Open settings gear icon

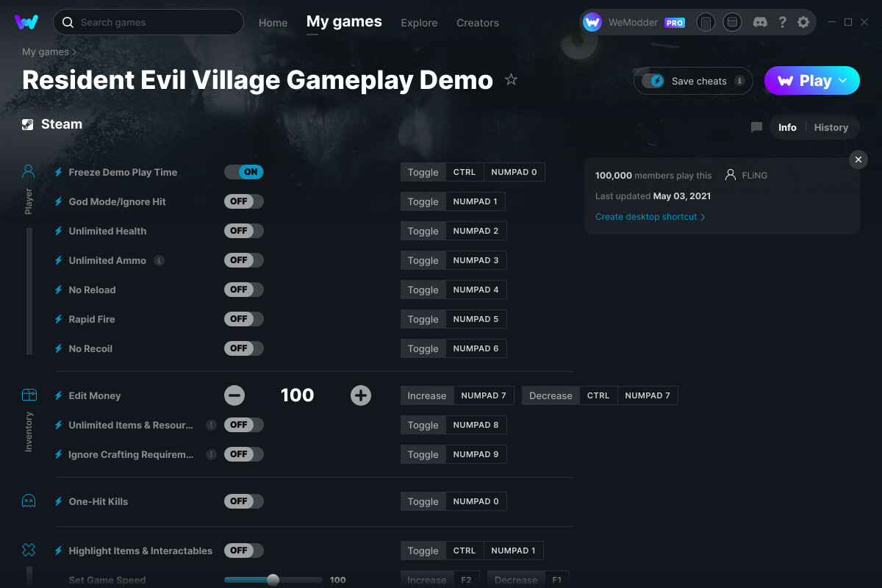[803, 22]
